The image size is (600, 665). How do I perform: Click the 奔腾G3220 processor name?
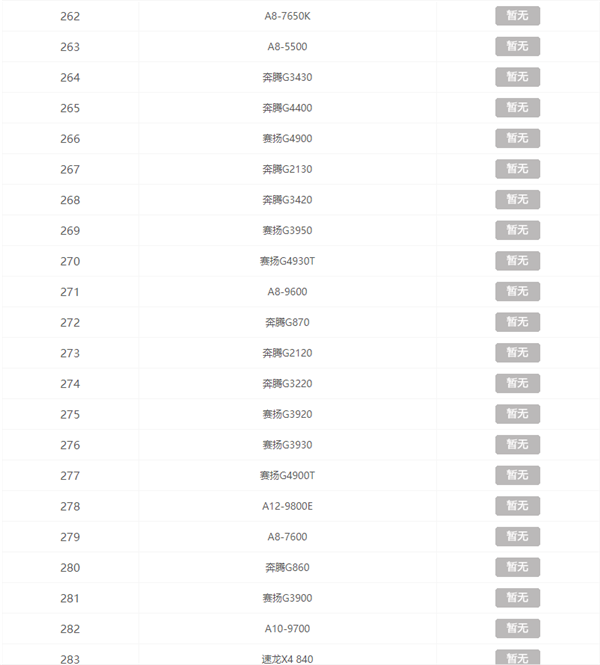[x=287, y=383]
